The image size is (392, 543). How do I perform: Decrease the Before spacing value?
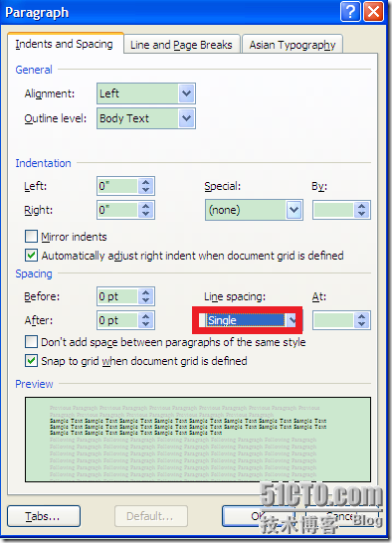point(146,300)
